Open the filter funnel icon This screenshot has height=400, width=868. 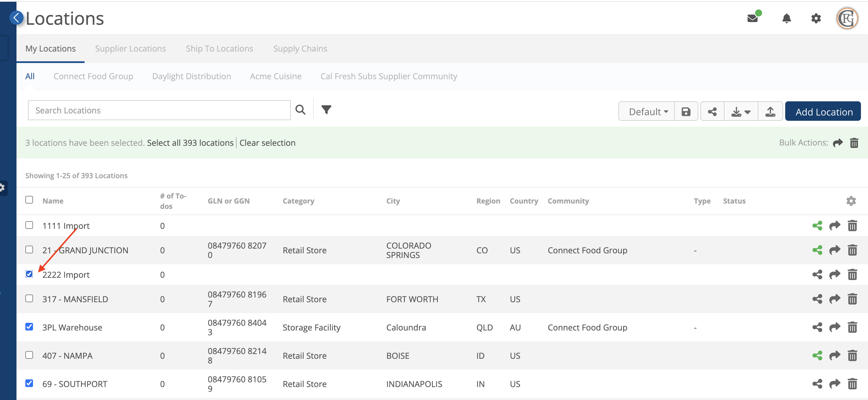coord(326,110)
